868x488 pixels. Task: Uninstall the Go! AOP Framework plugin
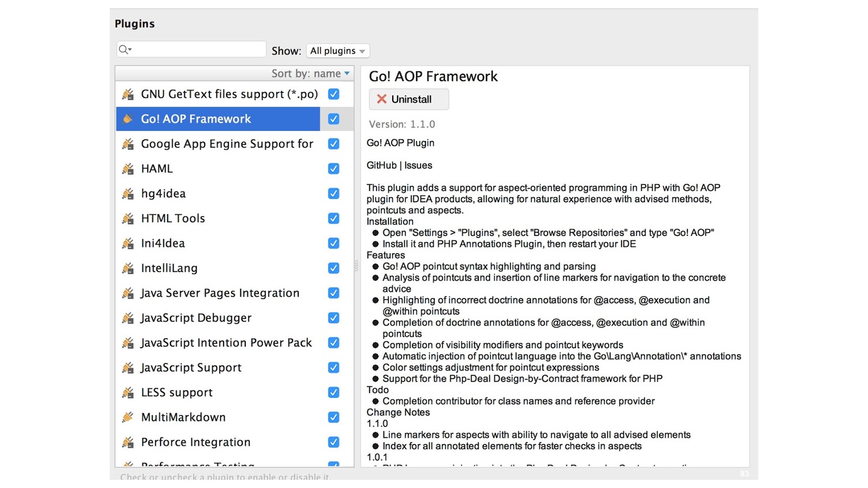tap(409, 99)
